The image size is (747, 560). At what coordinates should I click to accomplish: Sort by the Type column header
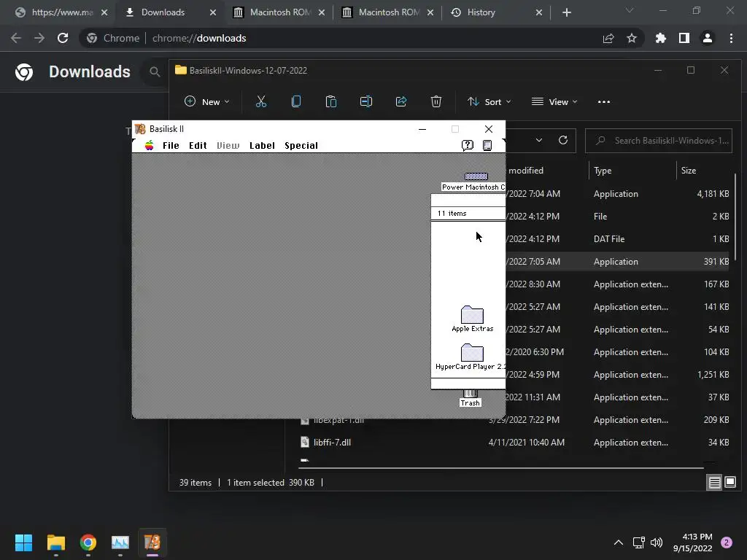coord(602,171)
